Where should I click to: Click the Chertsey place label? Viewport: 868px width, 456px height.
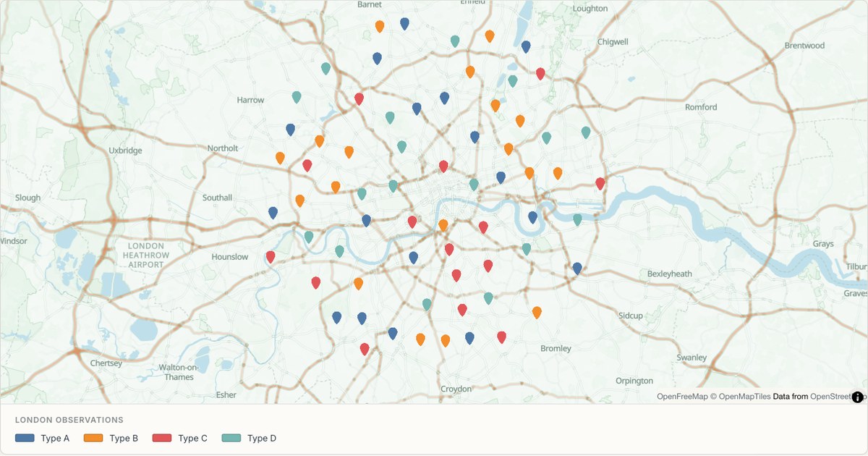[x=106, y=363]
